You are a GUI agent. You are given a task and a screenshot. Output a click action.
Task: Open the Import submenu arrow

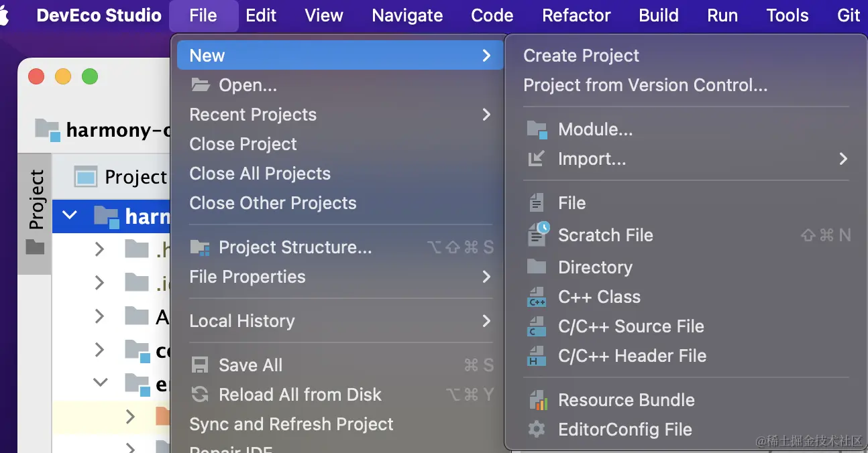843,159
